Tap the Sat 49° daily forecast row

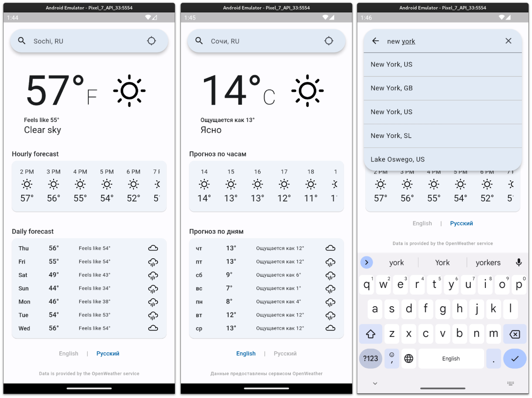[x=89, y=275]
